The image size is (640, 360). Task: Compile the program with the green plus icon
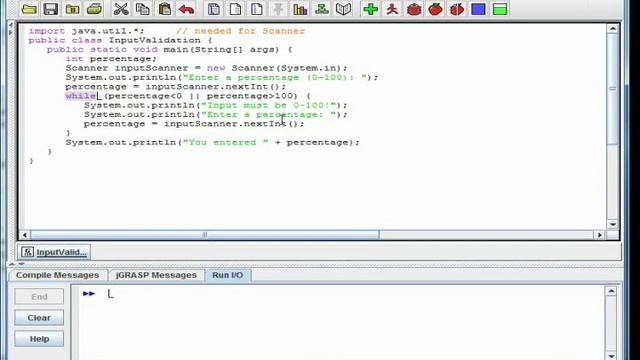(370, 9)
